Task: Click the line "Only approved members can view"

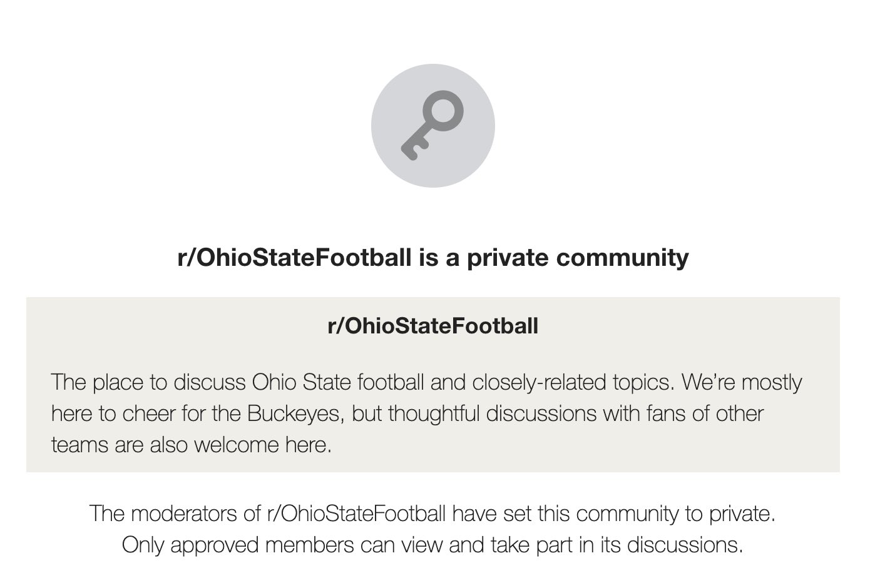Action: (x=432, y=545)
